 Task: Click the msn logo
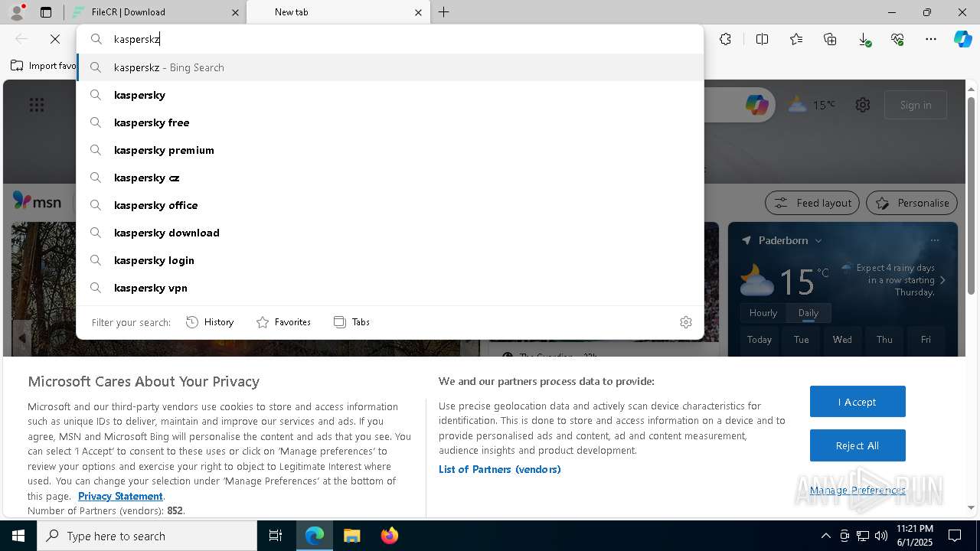(x=37, y=201)
